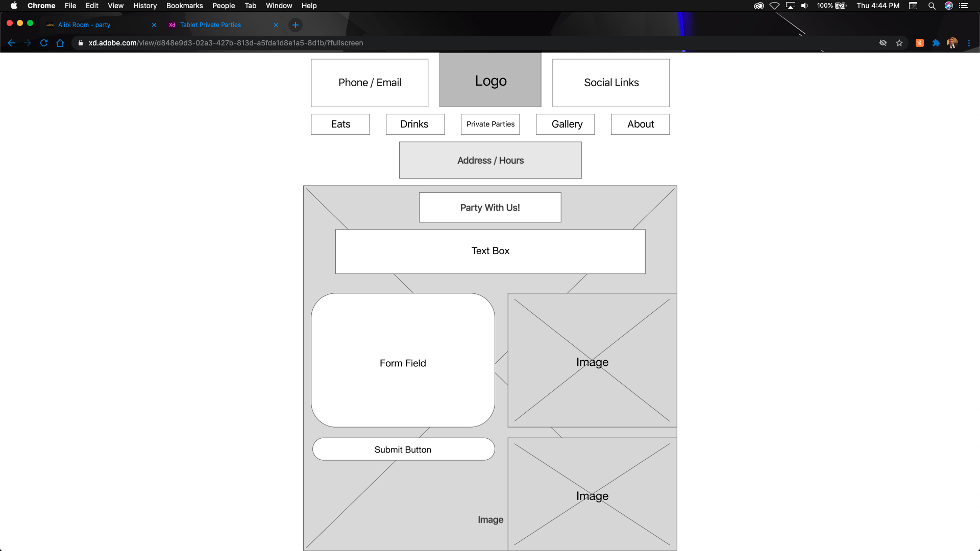
Task: Click the back navigation arrow
Action: 11,43
